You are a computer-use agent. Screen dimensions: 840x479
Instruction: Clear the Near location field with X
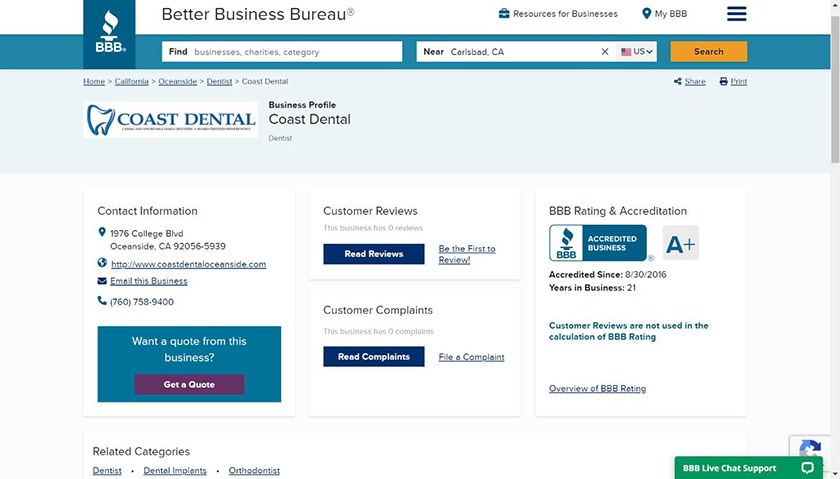tap(605, 51)
